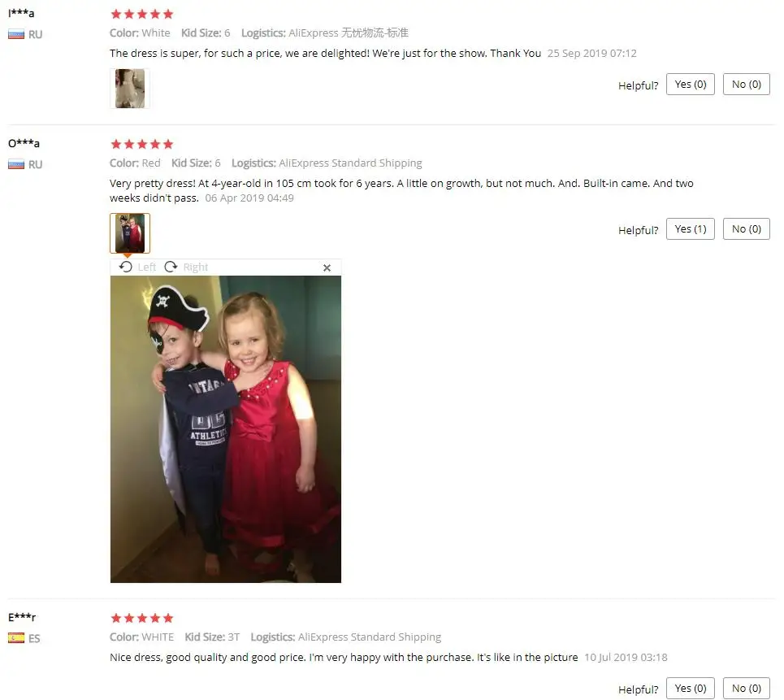This screenshot has height=700, width=784.
Task: Click the five-star rating on E***r's review
Action: pos(142,618)
